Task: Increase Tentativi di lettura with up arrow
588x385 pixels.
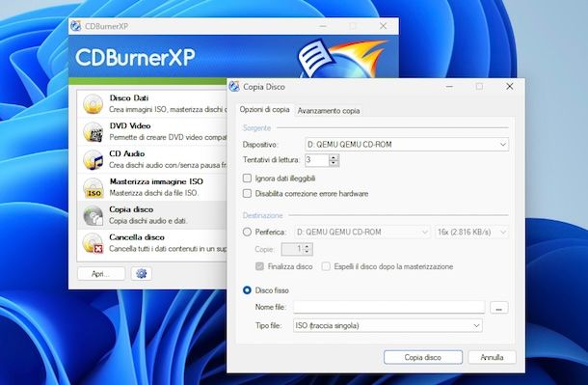Action: (334, 157)
